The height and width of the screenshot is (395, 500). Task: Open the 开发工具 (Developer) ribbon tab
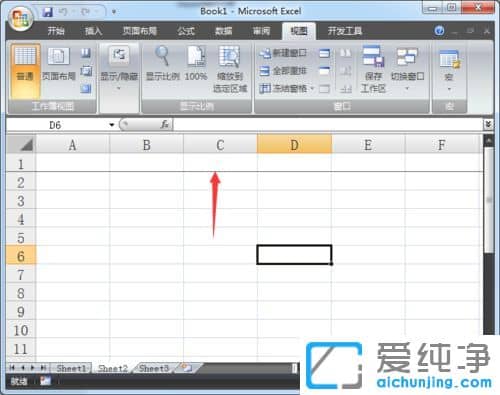pyautogui.click(x=345, y=31)
